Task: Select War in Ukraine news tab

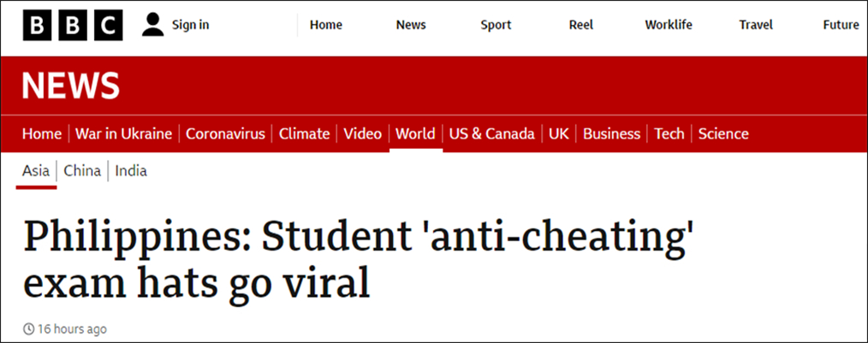Action: (x=123, y=133)
